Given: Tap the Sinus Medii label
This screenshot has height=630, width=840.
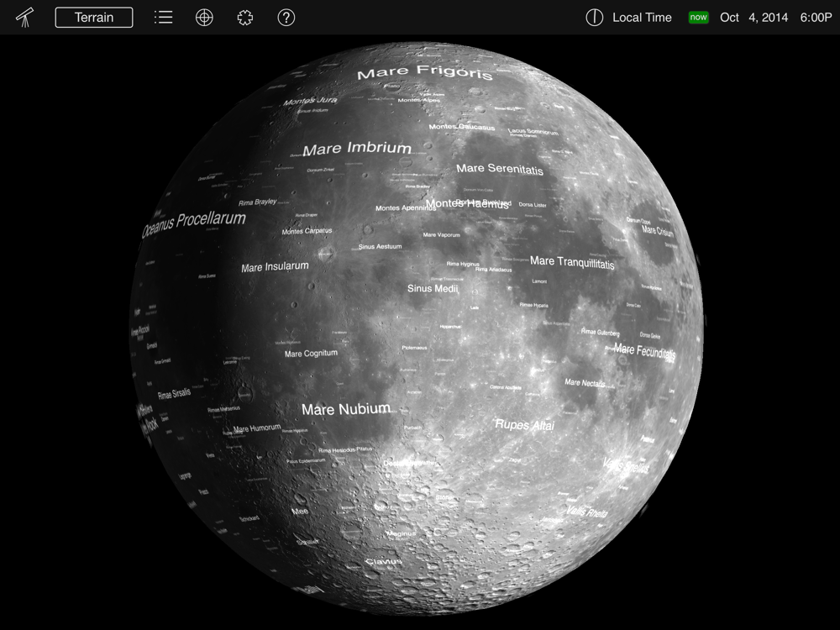Looking at the screenshot, I should pyautogui.click(x=433, y=288).
